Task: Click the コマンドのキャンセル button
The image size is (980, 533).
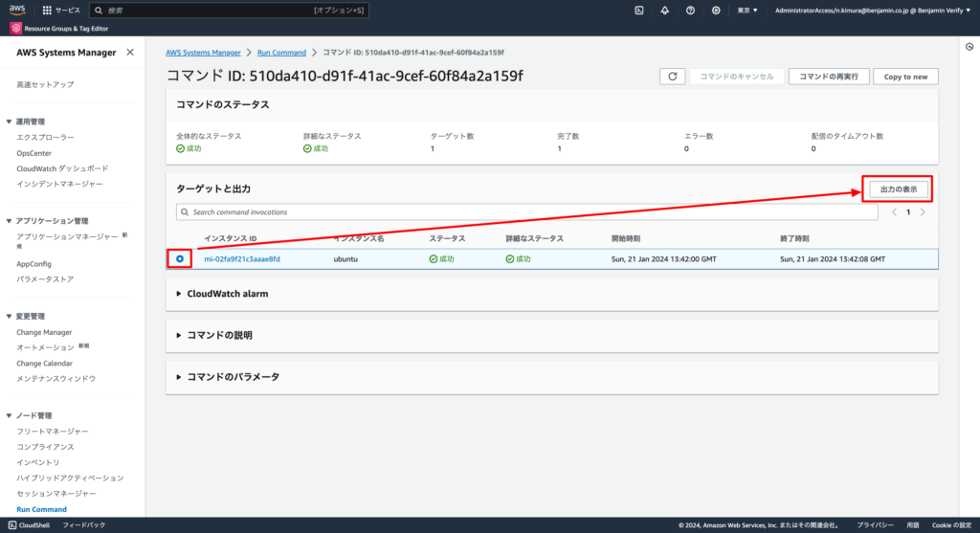Action: (x=736, y=77)
